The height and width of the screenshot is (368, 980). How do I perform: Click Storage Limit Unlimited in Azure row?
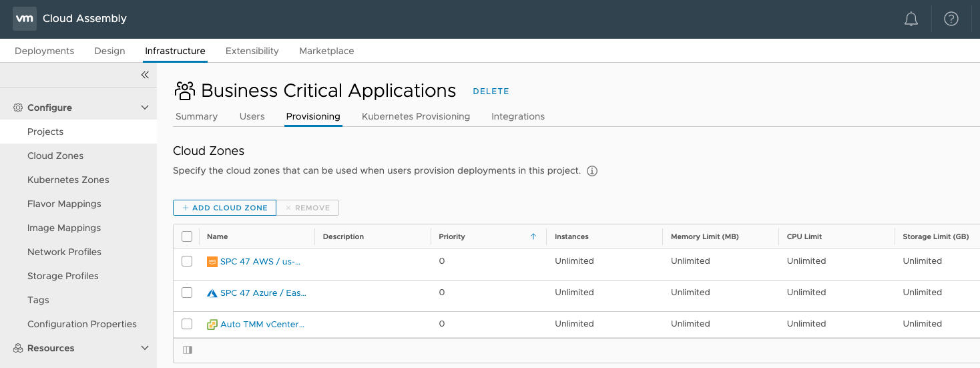point(922,293)
